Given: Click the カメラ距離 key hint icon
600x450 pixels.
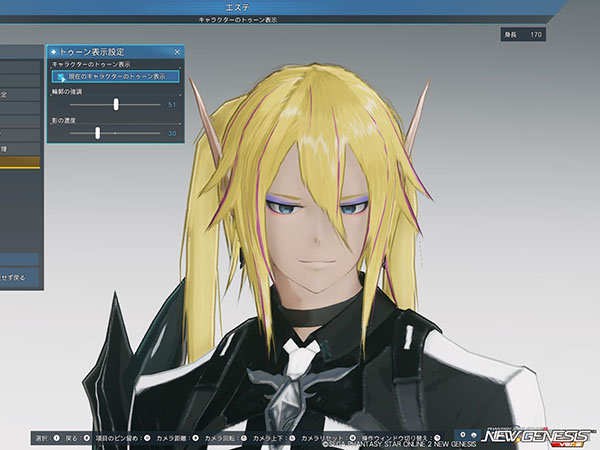Looking at the screenshot, I should [x=196, y=438].
